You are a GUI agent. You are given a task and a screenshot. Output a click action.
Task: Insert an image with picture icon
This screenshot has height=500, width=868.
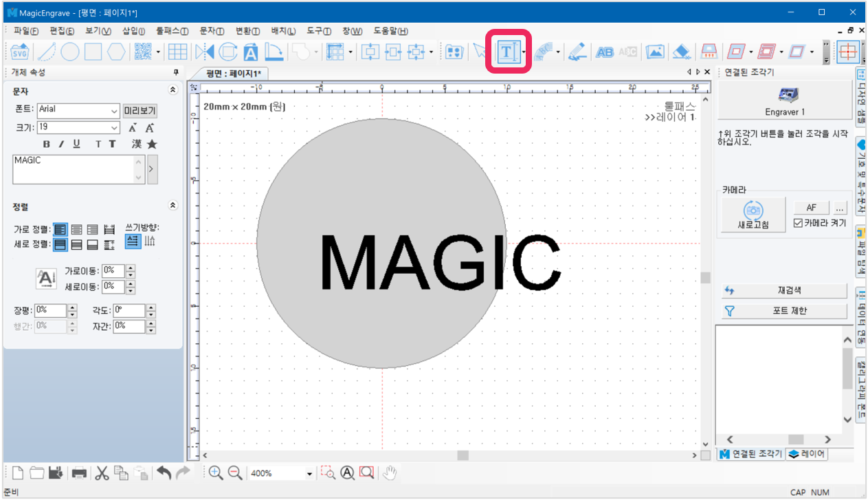656,52
